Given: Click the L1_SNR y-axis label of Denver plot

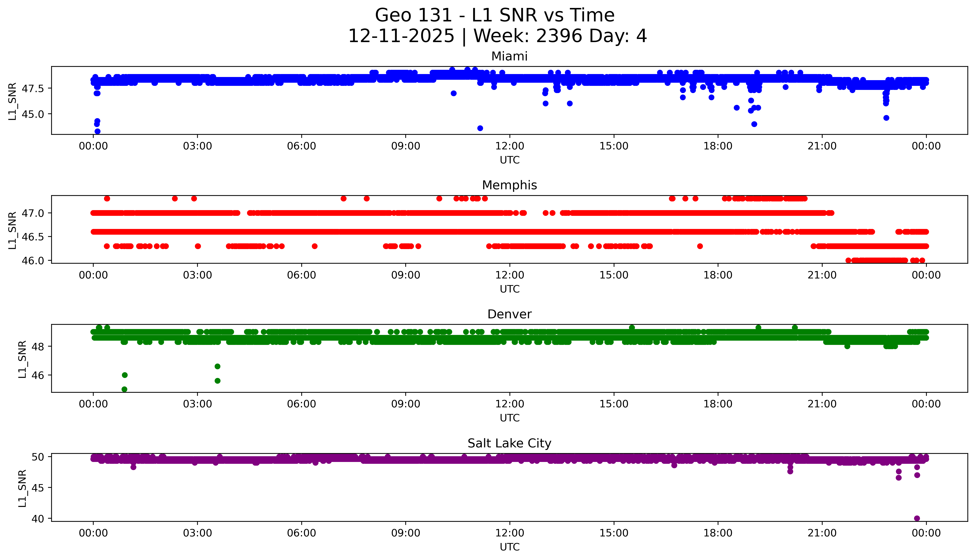Looking at the screenshot, I should tap(22, 359).
